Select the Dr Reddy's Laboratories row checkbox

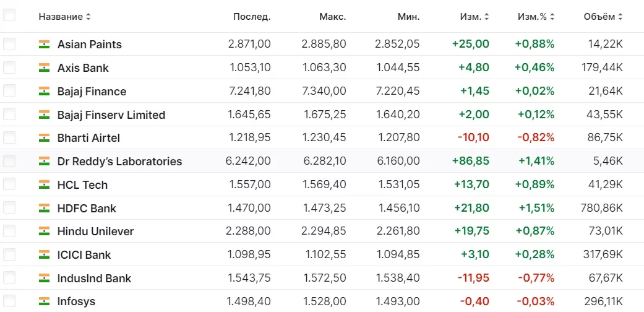point(9,161)
